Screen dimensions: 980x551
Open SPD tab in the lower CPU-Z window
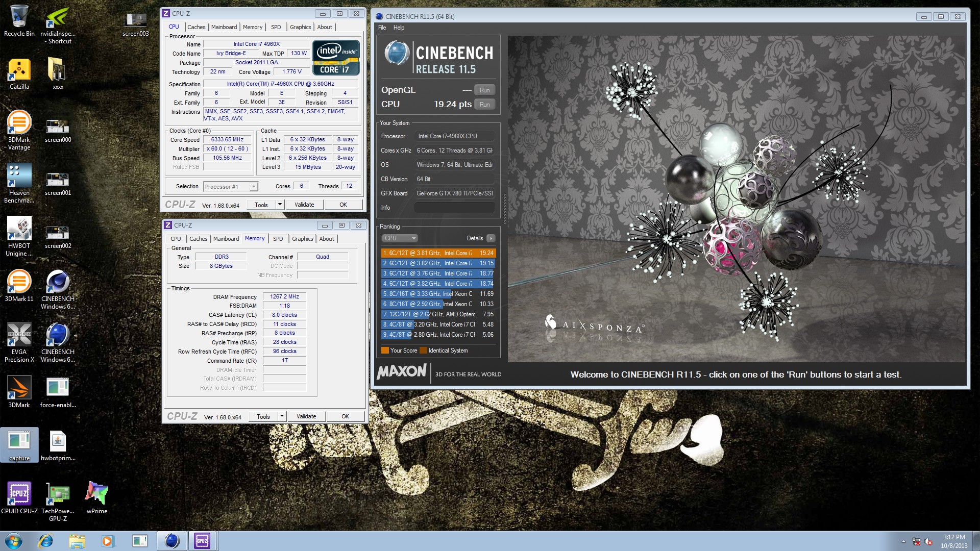(x=278, y=239)
